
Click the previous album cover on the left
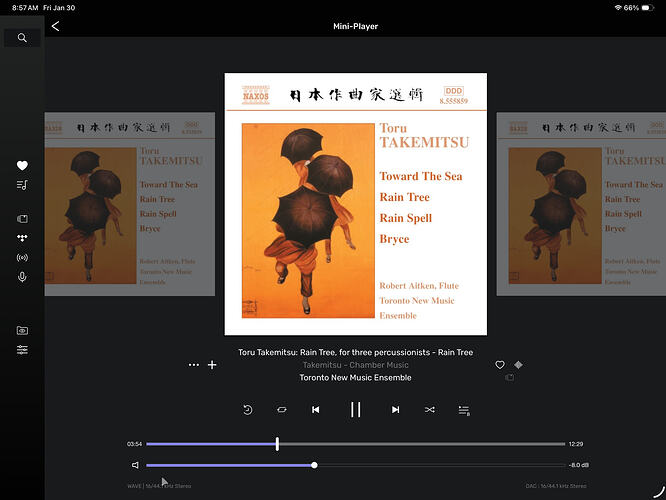point(130,204)
